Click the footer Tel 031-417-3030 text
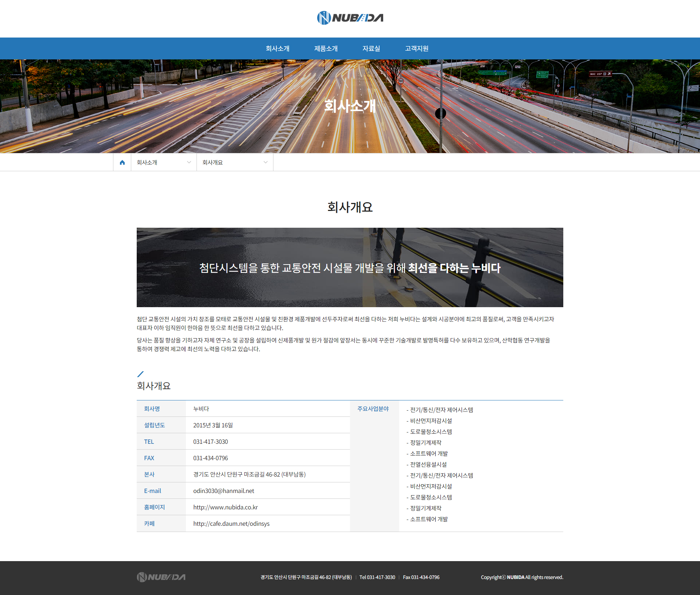The height and width of the screenshot is (595, 700). pos(377,577)
